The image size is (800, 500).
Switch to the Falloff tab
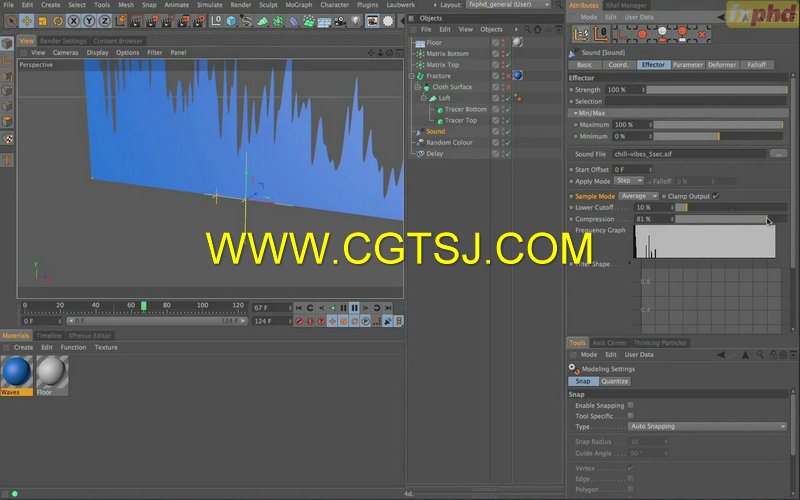757,65
